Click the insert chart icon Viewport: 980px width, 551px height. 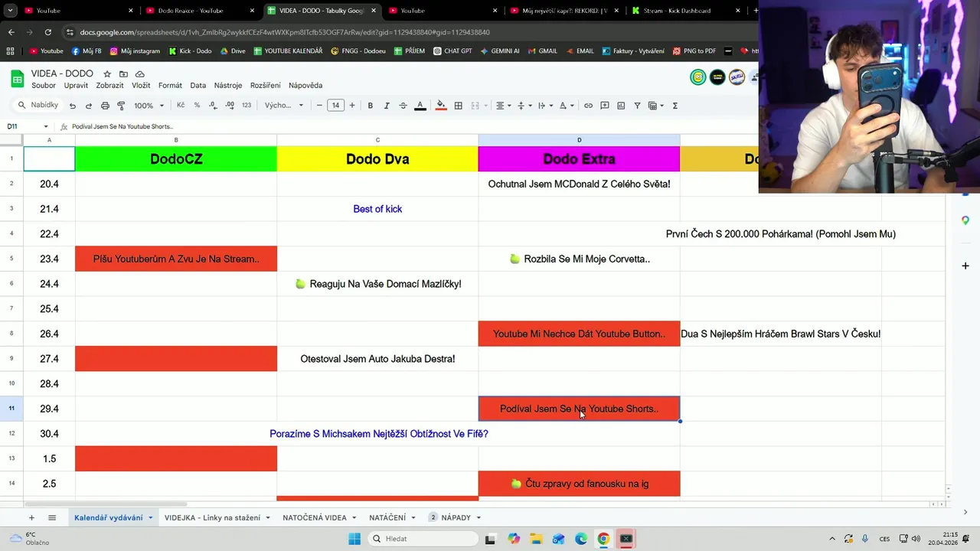point(621,106)
